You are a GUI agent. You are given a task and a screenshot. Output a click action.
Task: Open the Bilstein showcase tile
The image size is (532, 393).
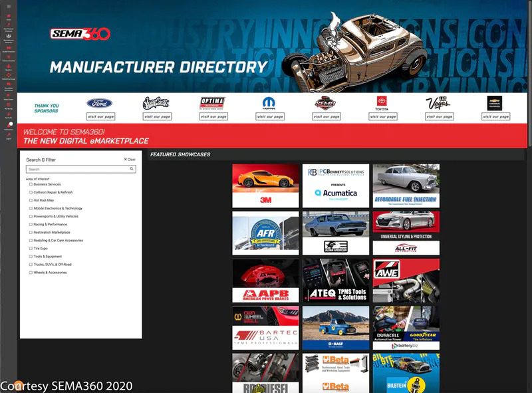(x=406, y=373)
